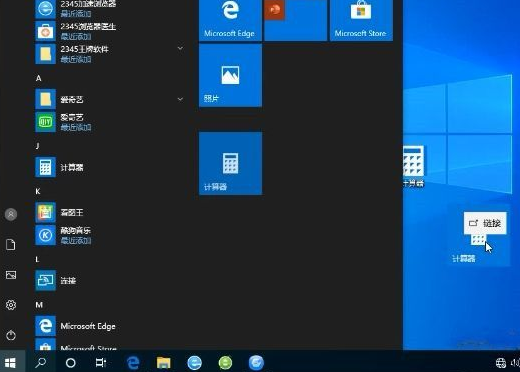The width and height of the screenshot is (520, 372).
Task: Open the green round taskbar icon
Action: click(x=225, y=363)
